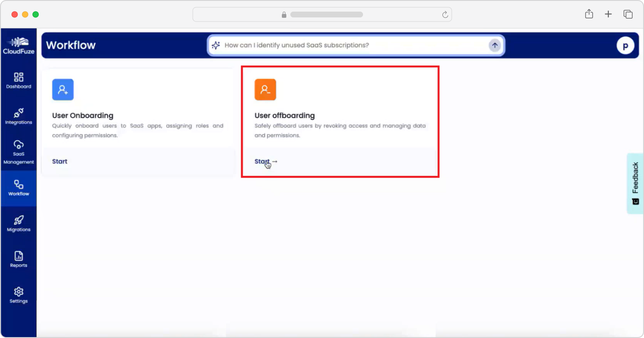Submit the question with the arrow button
644x338 pixels.
pos(495,45)
